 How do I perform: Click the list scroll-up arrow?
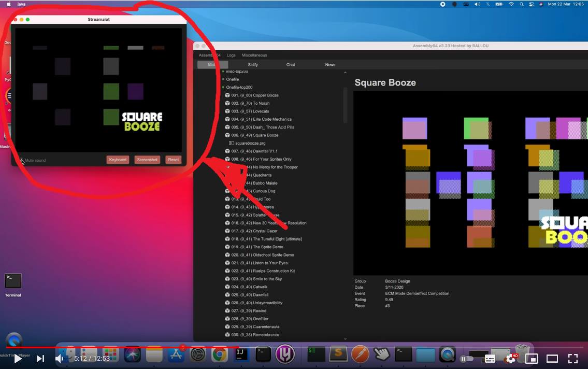pyautogui.click(x=345, y=73)
